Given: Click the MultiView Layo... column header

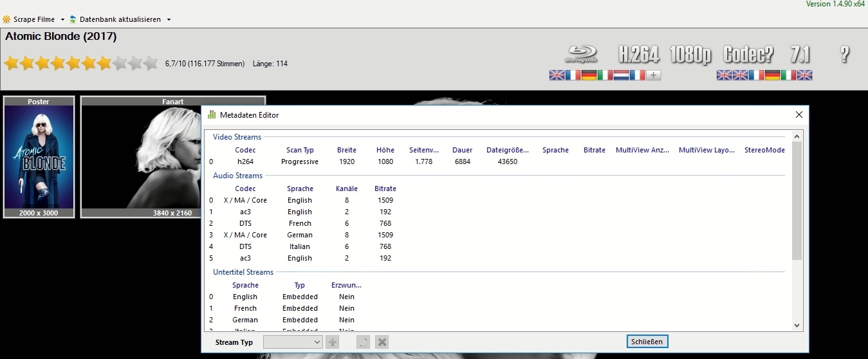Looking at the screenshot, I should click(706, 150).
